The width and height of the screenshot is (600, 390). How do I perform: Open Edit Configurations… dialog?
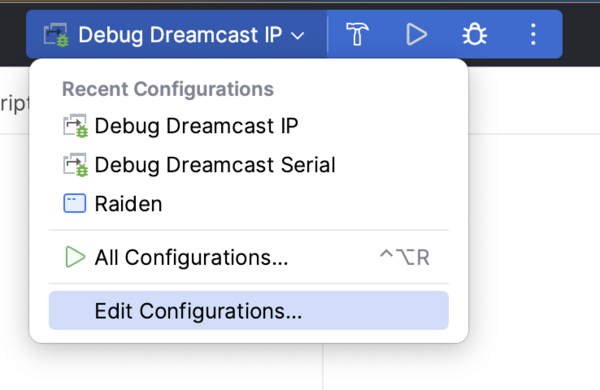pyautogui.click(x=249, y=310)
